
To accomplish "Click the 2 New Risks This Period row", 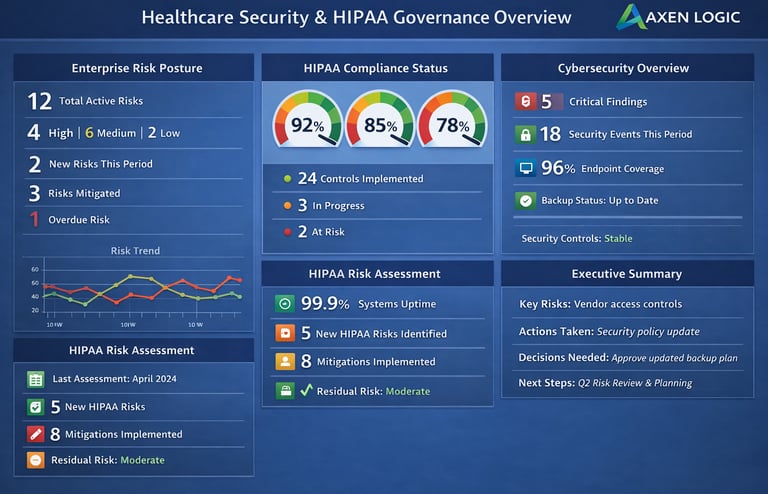I will tap(133, 164).
